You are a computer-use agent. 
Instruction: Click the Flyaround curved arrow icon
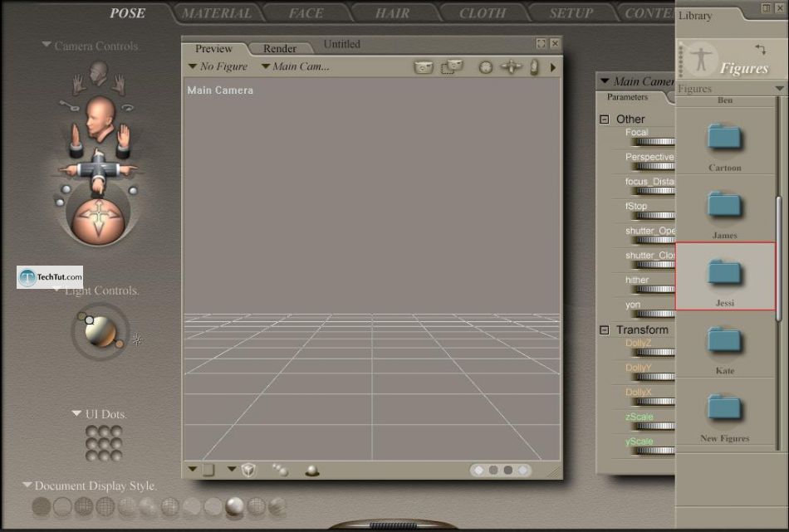[127, 107]
